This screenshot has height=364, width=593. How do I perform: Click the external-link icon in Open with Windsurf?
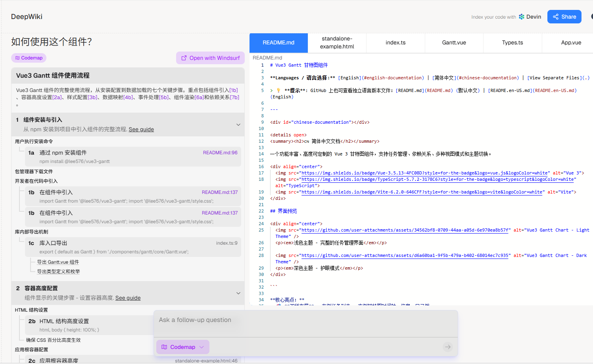click(184, 58)
